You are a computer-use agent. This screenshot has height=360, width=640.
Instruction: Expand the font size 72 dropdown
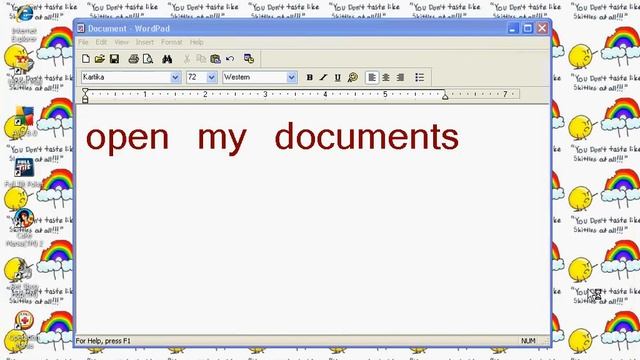211,77
